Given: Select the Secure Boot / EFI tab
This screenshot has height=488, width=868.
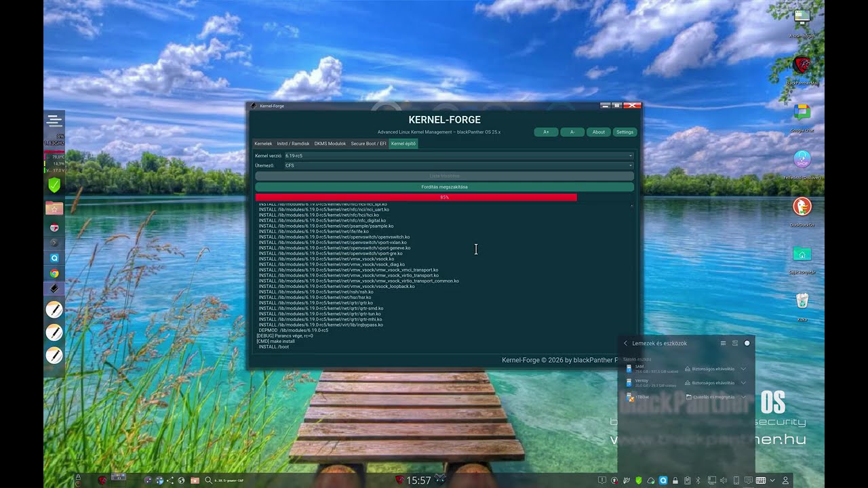Looking at the screenshot, I should [x=368, y=144].
